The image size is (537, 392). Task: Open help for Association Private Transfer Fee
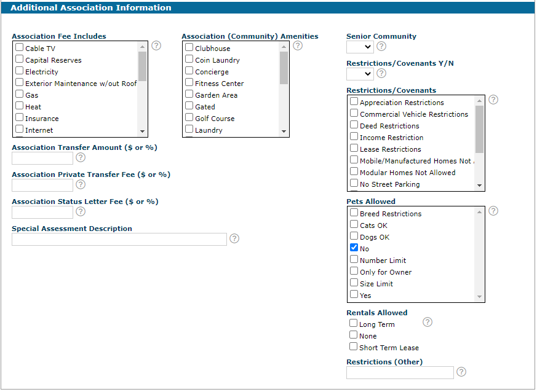(81, 184)
